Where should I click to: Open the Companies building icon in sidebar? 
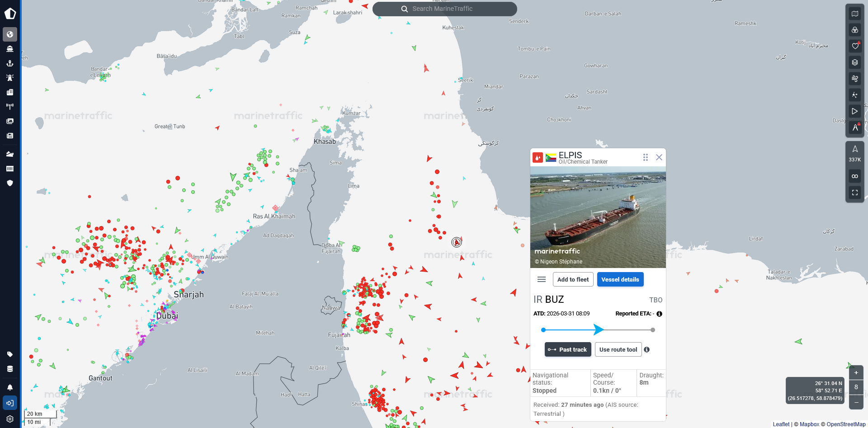(10, 92)
